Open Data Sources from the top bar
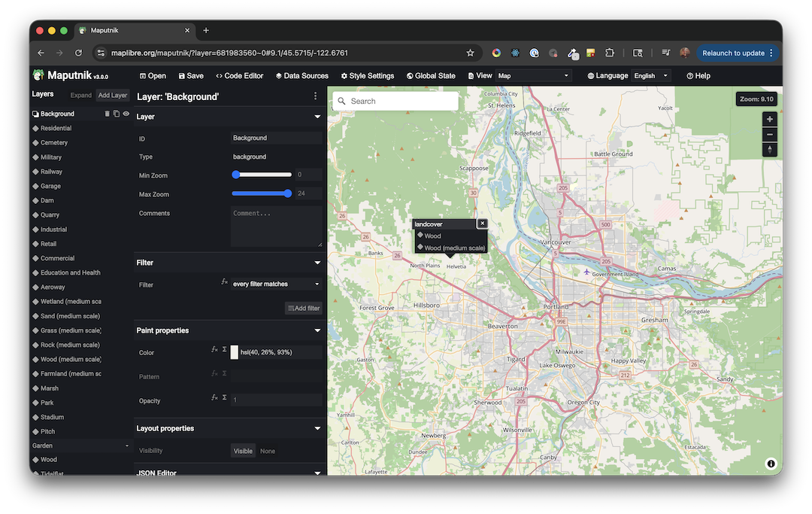Screen dimensions: 812x514 pyautogui.click(x=301, y=75)
